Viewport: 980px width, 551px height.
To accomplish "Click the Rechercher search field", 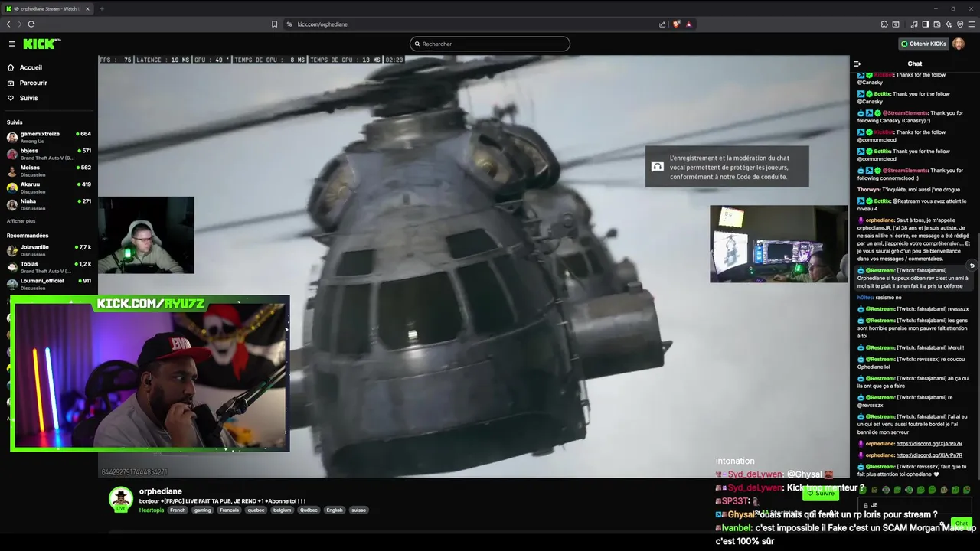I will click(490, 44).
